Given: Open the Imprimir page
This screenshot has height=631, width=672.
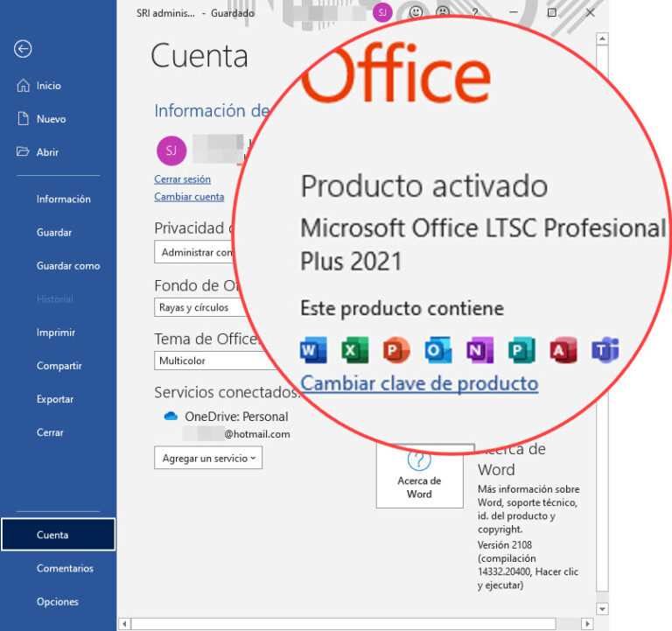Looking at the screenshot, I should [56, 333].
